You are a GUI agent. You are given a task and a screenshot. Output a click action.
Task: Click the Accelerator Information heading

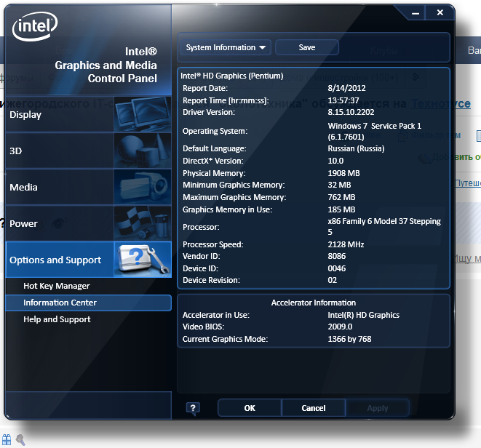pyautogui.click(x=313, y=303)
